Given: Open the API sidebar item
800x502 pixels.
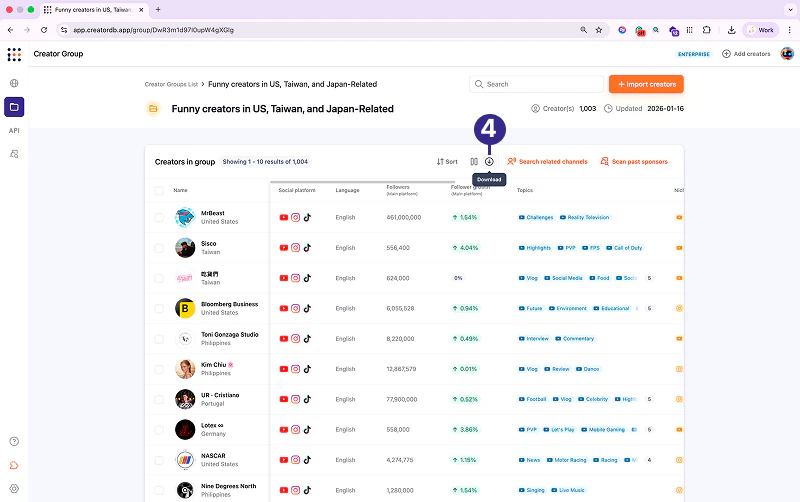Looking at the screenshot, I should (14, 131).
